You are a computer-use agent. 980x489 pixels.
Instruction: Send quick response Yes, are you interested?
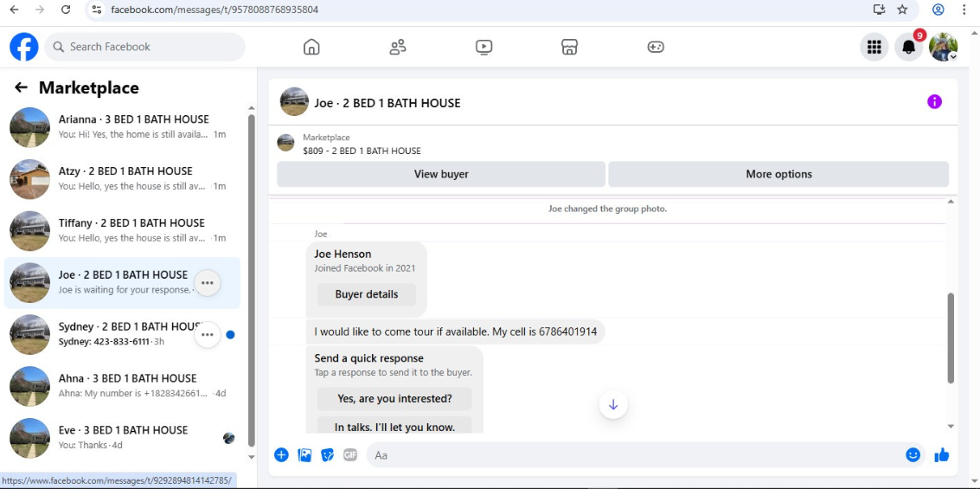394,398
